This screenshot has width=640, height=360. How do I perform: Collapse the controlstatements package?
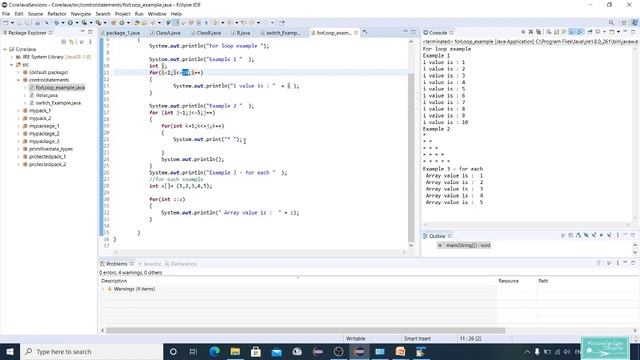click(18, 80)
